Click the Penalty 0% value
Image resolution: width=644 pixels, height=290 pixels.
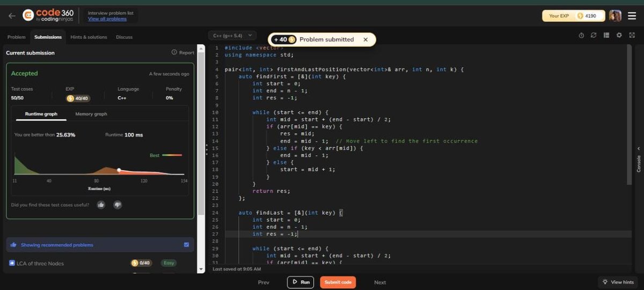[170, 98]
